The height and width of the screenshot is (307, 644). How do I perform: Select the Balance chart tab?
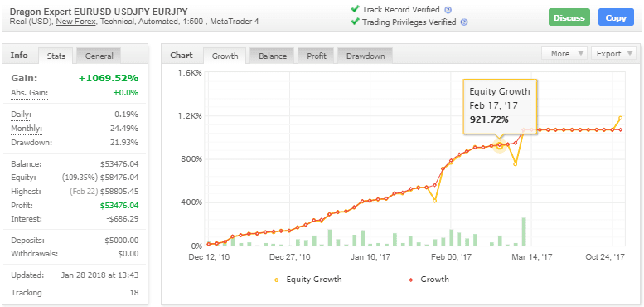pyautogui.click(x=273, y=56)
